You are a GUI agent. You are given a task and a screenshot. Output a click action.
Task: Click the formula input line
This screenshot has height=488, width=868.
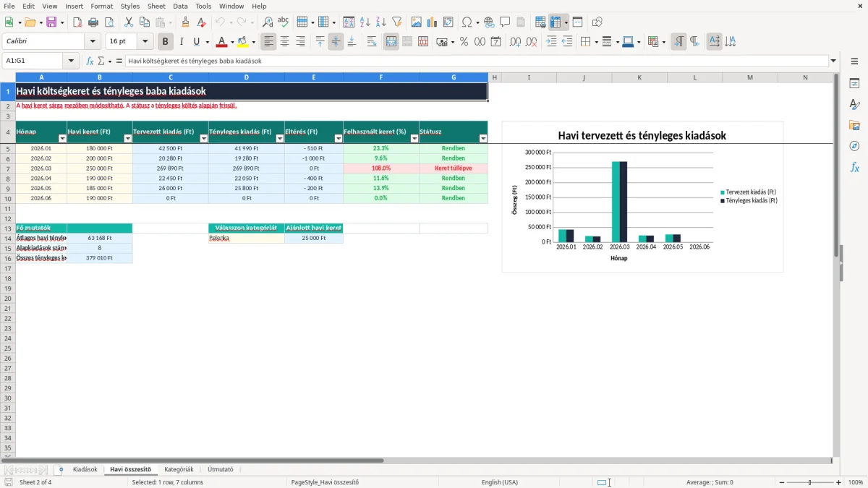click(x=476, y=61)
